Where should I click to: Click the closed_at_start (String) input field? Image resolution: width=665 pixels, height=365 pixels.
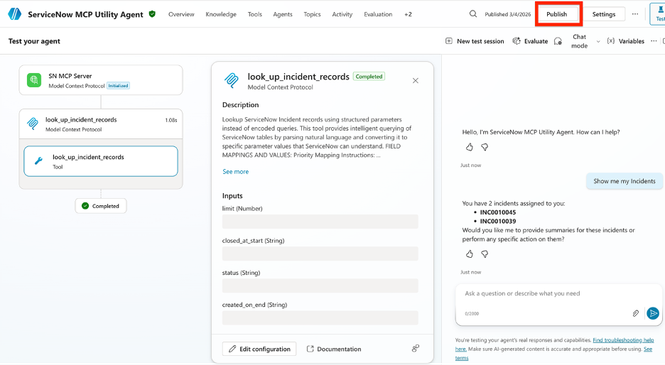pyautogui.click(x=320, y=254)
